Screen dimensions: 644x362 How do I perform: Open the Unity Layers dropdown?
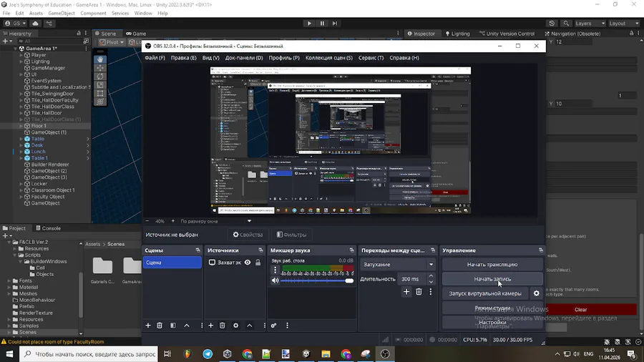click(x=590, y=24)
